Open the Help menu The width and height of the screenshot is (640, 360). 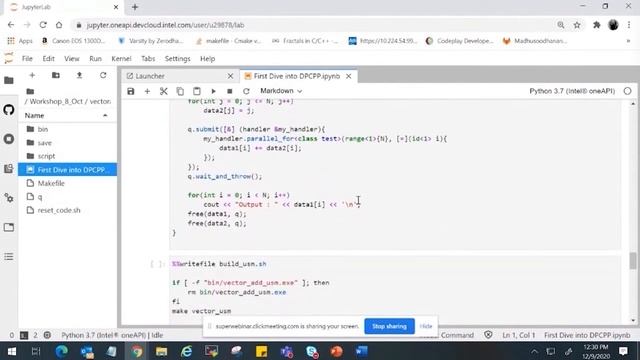(x=207, y=59)
